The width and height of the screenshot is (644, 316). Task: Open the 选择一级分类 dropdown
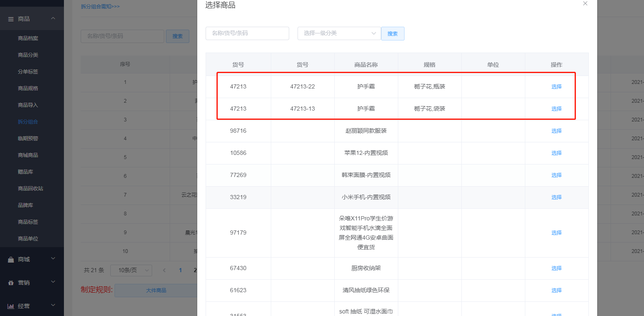pyautogui.click(x=339, y=33)
